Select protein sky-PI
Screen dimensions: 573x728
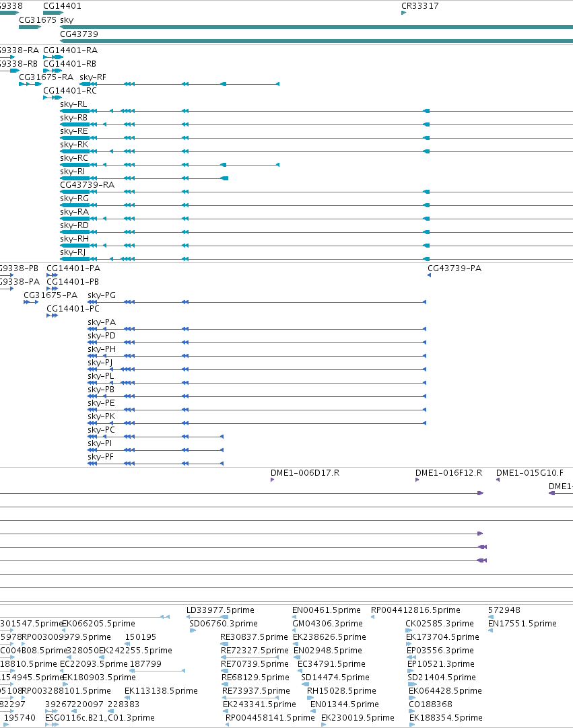coord(156,450)
